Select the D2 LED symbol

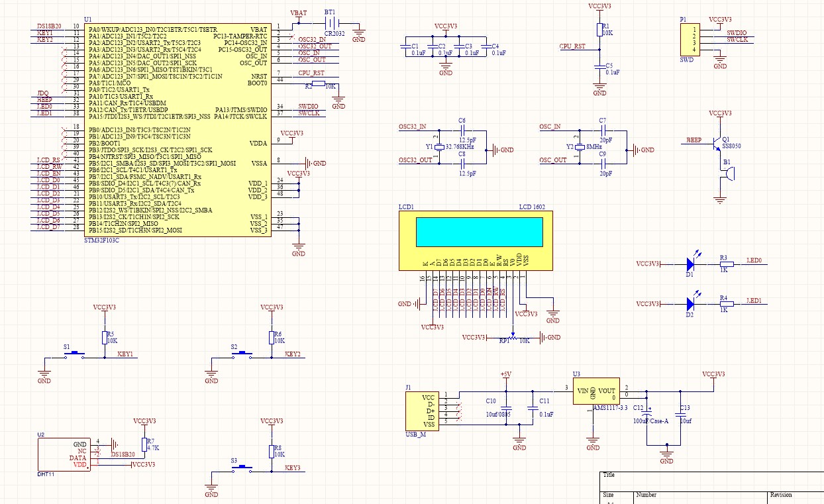690,304
